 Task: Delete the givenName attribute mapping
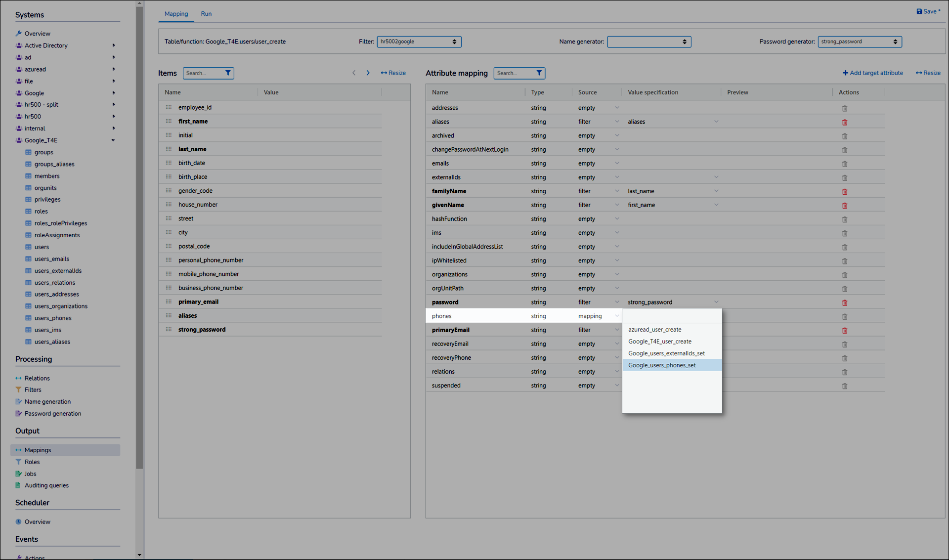pyautogui.click(x=844, y=206)
